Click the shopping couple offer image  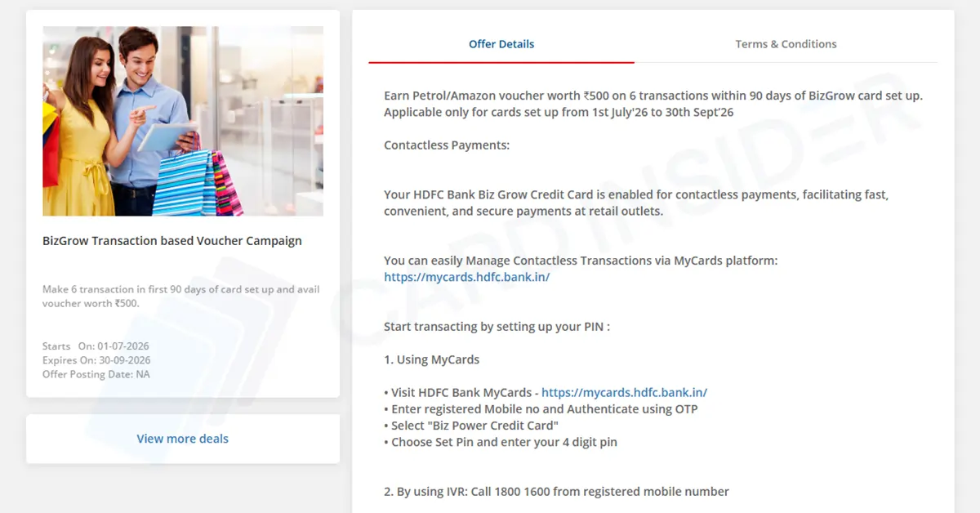click(183, 121)
